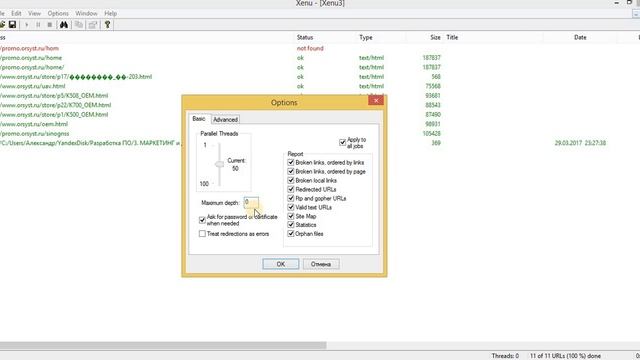Select the C:/Users YandexDisk file row
Viewport: 640px width, 360px height.
[x=90, y=143]
